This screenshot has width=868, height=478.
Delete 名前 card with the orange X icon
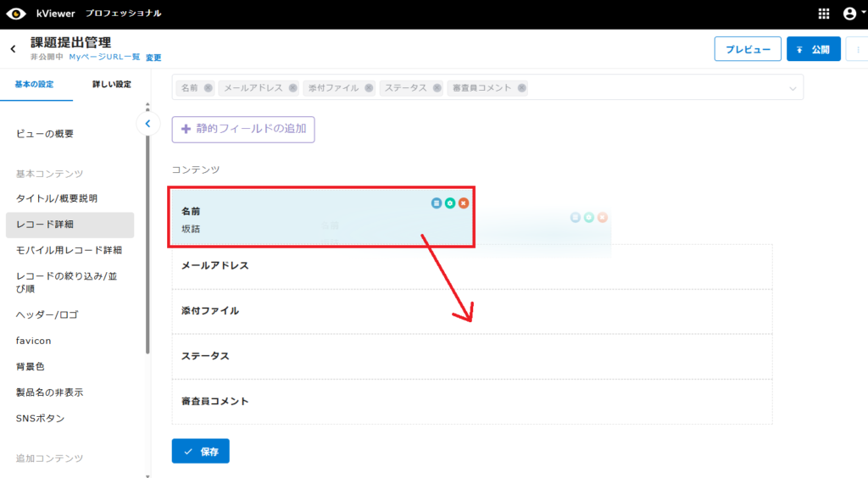click(x=463, y=203)
